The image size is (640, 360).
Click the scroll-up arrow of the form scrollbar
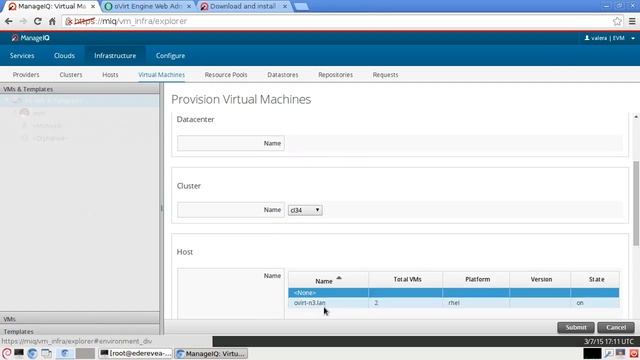(636, 117)
